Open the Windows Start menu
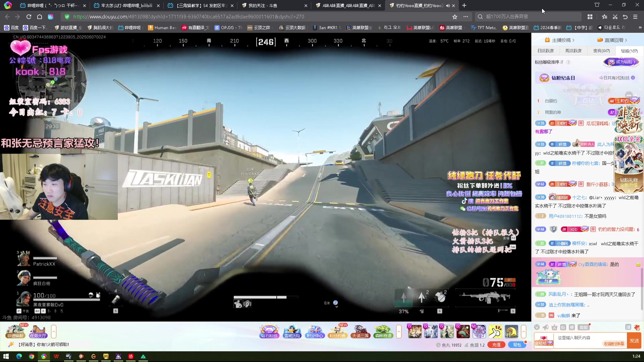644x362 pixels. tap(6, 356)
